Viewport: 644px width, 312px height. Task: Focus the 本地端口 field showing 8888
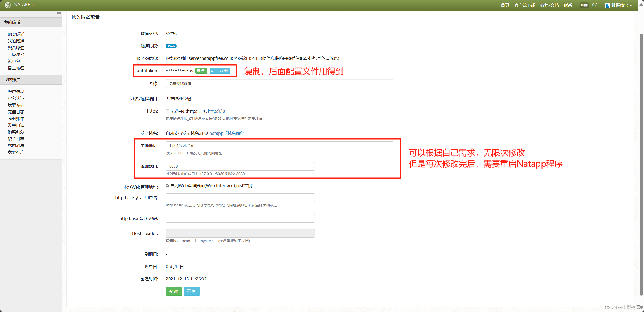[240, 166]
